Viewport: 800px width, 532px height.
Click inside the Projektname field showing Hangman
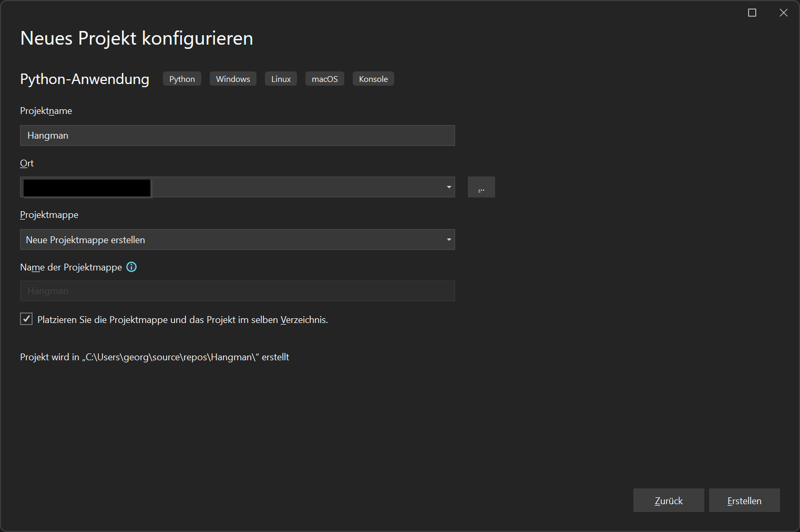pyautogui.click(x=237, y=135)
